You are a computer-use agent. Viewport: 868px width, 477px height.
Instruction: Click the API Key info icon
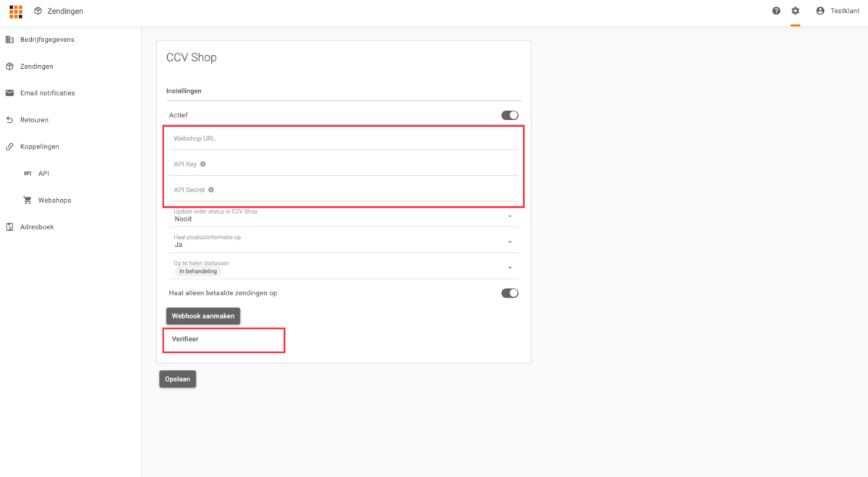[x=203, y=164]
